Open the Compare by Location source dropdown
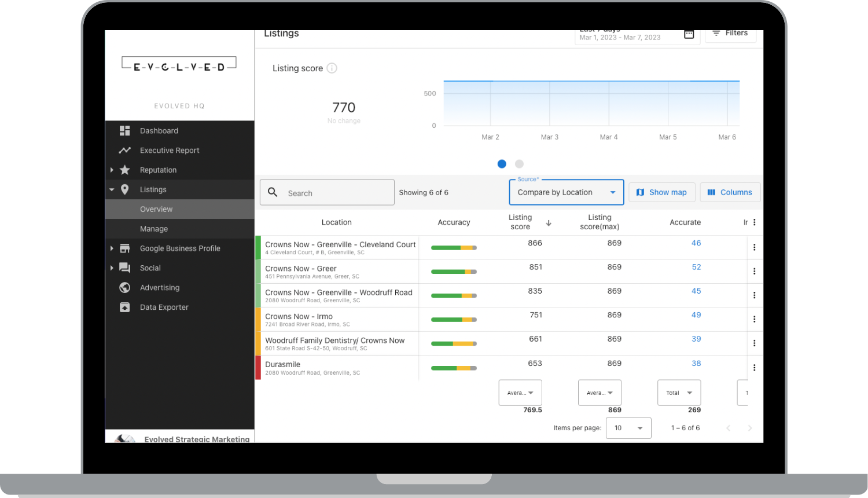The image size is (868, 498). pyautogui.click(x=566, y=192)
